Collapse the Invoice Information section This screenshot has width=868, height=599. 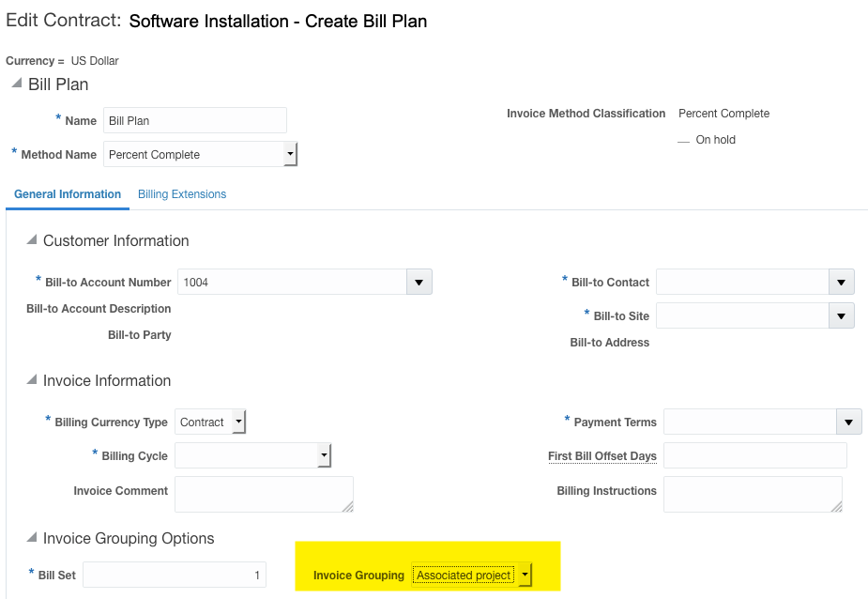click(31, 381)
